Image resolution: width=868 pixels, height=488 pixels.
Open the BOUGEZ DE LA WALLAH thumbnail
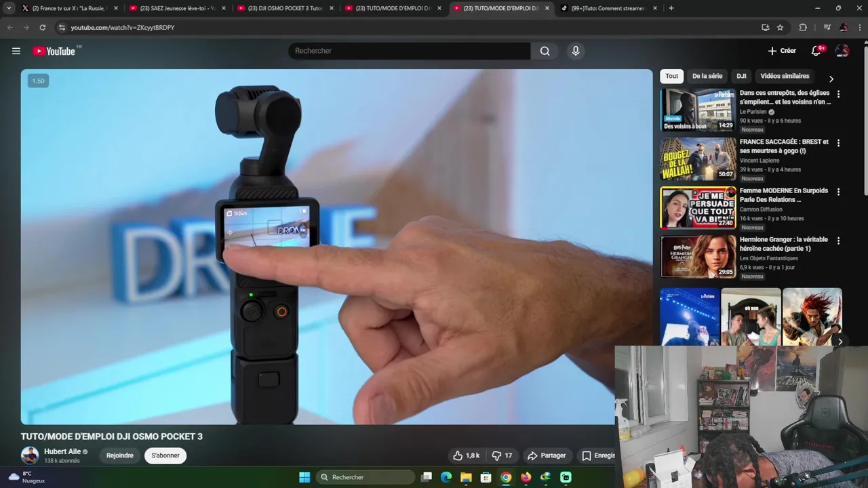pos(698,159)
